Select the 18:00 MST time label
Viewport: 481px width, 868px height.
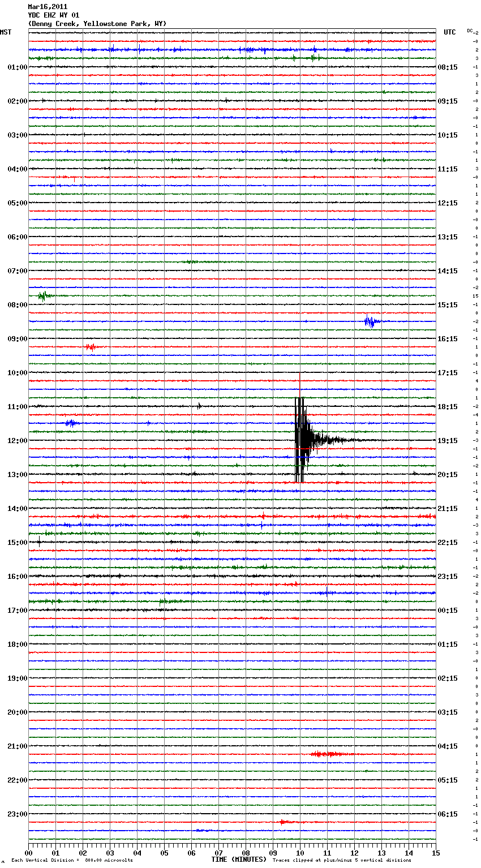[18, 644]
